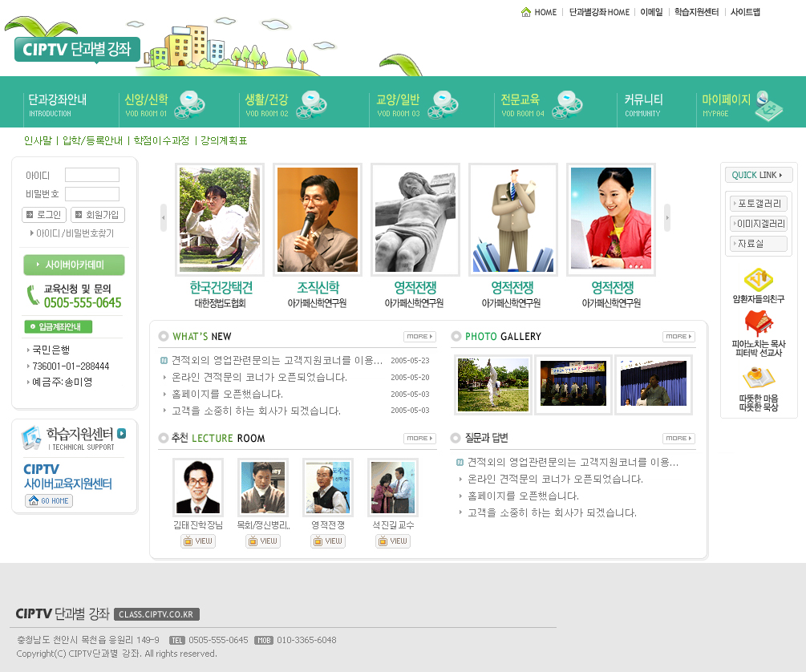Click the CIPTV 단과별 강좌 logo

pyautogui.click(x=77, y=50)
